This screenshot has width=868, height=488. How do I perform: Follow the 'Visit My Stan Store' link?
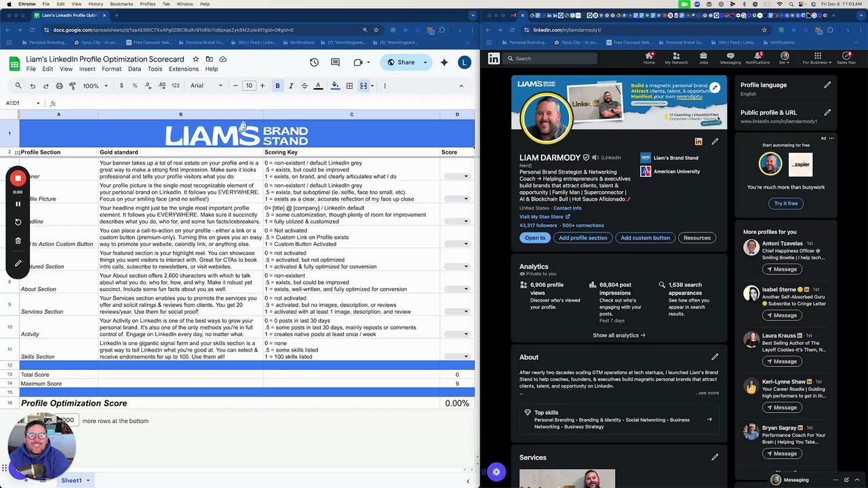click(545, 217)
